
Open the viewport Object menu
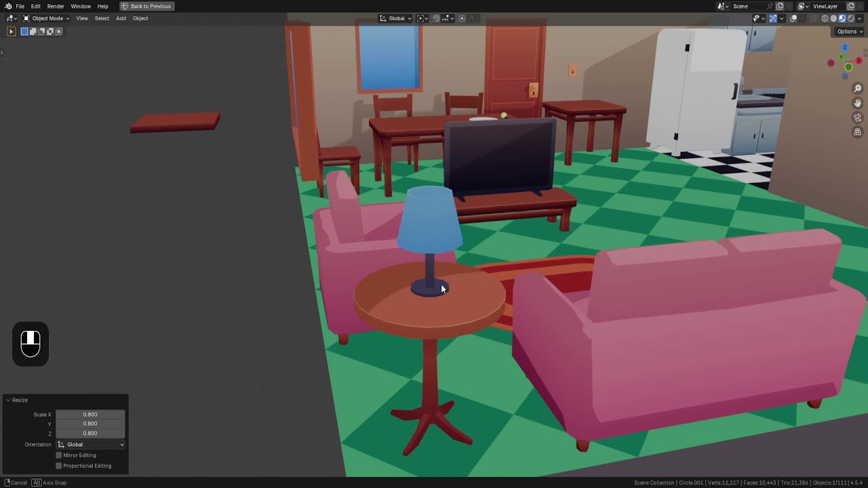140,18
